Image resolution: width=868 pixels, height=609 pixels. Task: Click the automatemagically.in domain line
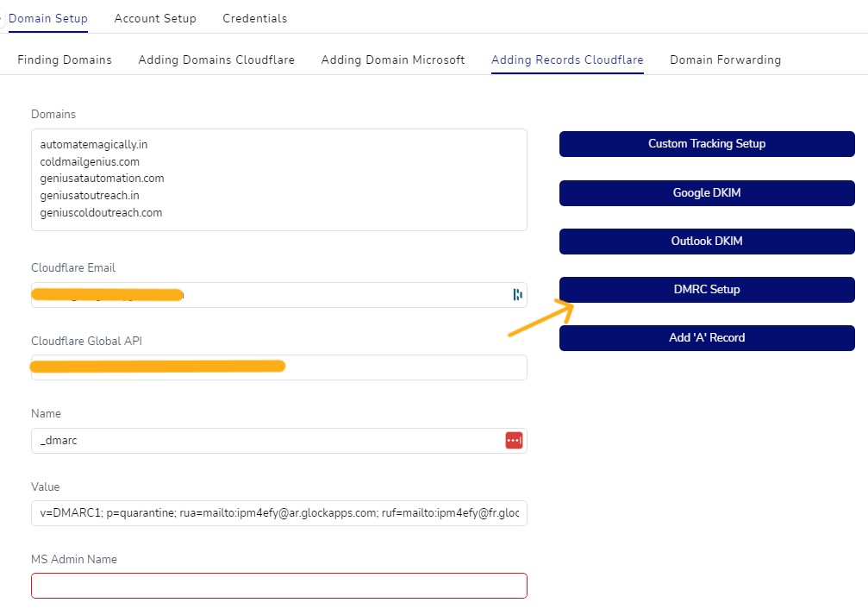tap(94, 145)
